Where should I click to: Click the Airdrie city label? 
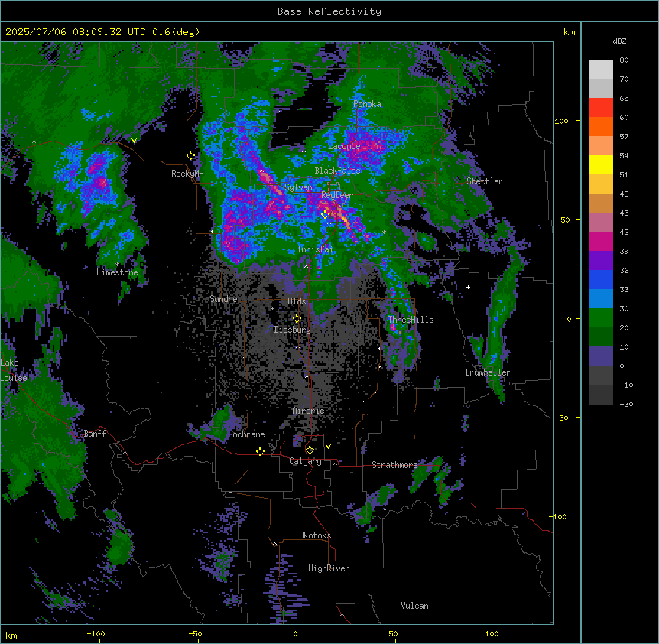[309, 411]
